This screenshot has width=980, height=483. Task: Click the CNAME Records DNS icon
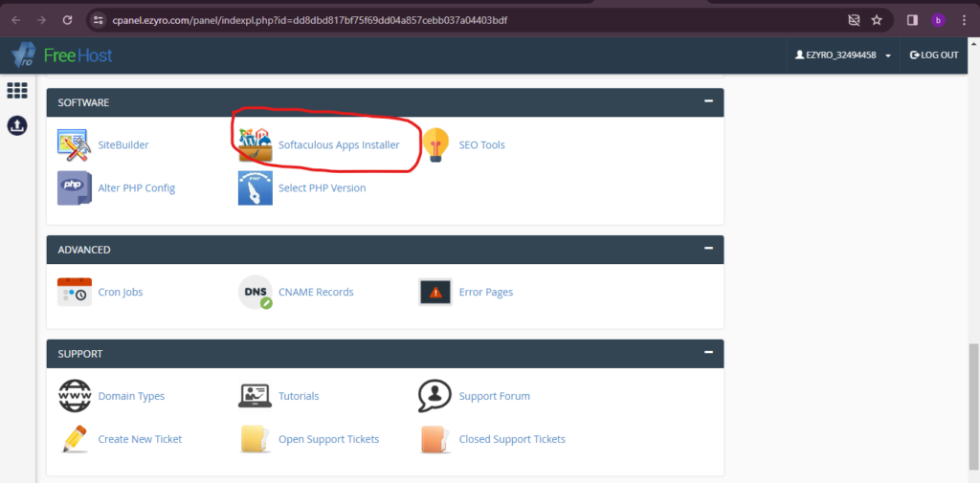tap(256, 293)
